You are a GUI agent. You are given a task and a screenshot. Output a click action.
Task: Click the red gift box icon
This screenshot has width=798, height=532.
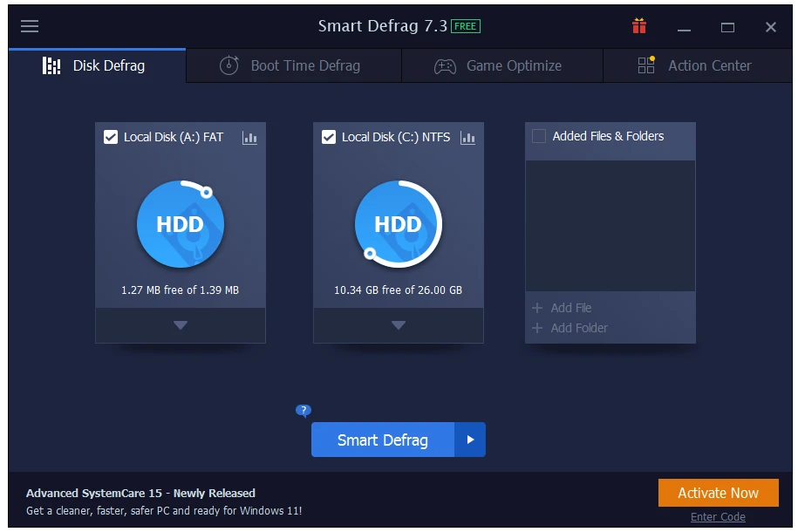tap(639, 25)
